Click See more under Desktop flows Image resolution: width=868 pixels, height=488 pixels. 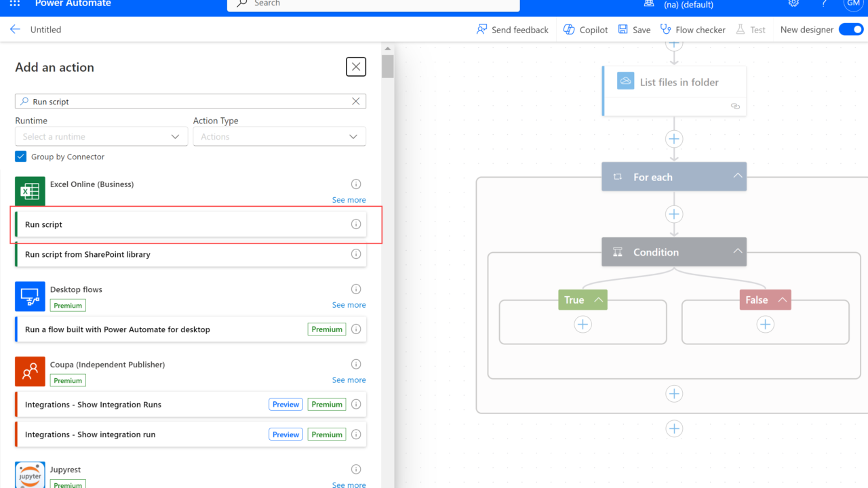(x=349, y=305)
